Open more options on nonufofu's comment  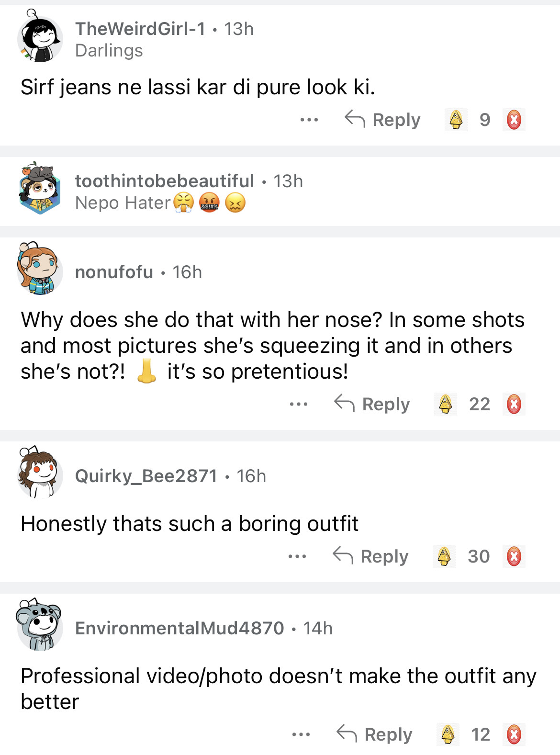click(299, 404)
